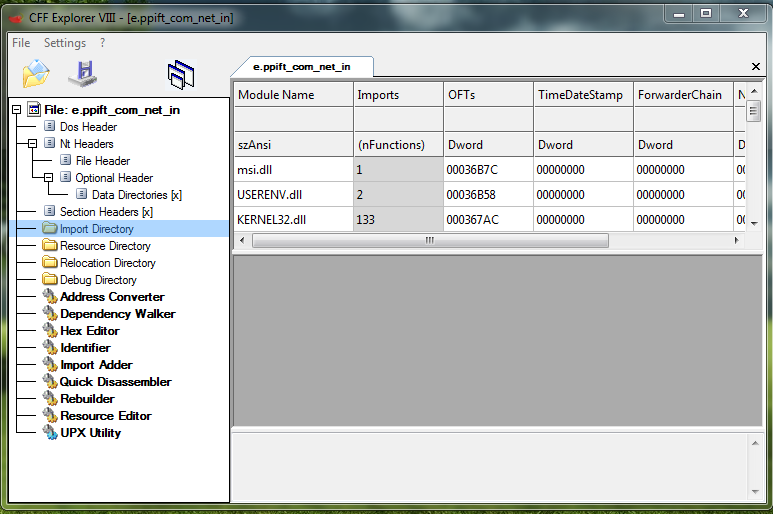Open the UPX Utility tool
This screenshot has width=773, height=514.
[90, 433]
